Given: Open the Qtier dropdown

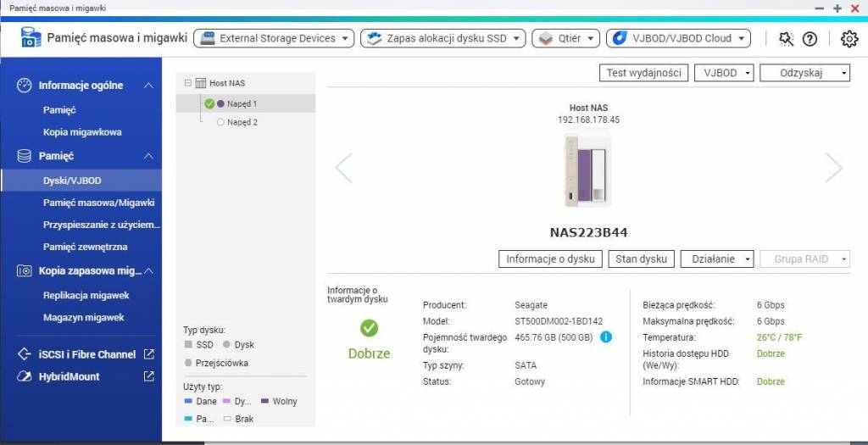Looking at the screenshot, I should click(x=565, y=38).
